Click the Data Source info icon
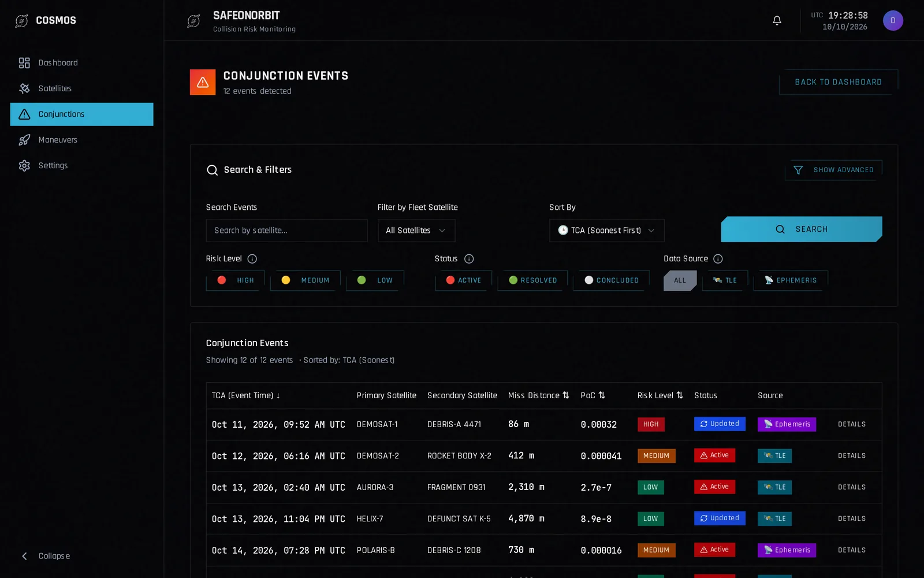 pyautogui.click(x=718, y=259)
